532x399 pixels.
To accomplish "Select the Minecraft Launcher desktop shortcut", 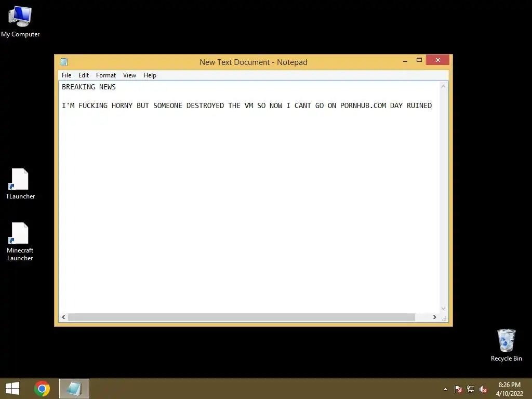I will coord(20,242).
